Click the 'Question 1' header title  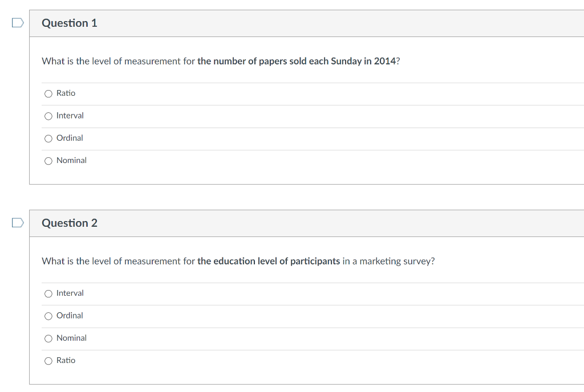coord(69,23)
